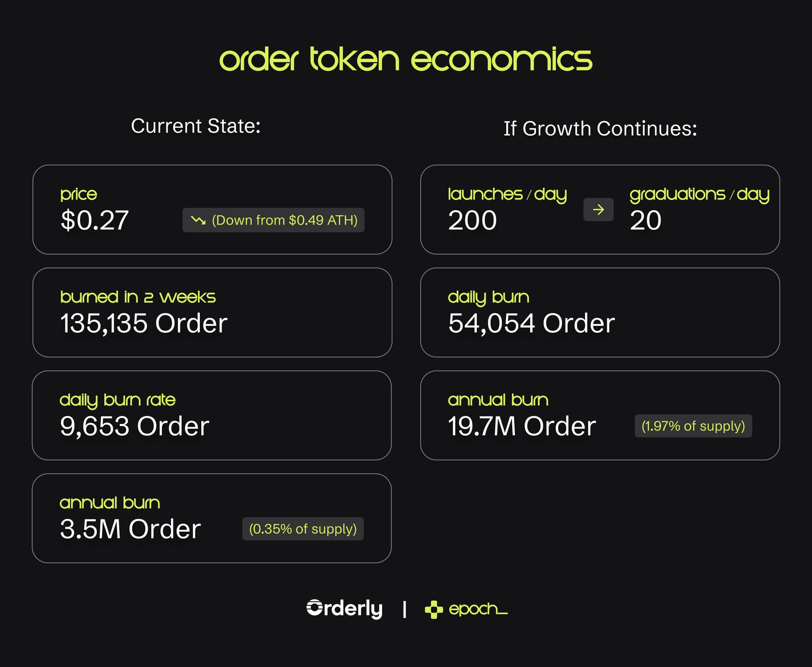Click the 20 graduations per day value

click(x=645, y=221)
